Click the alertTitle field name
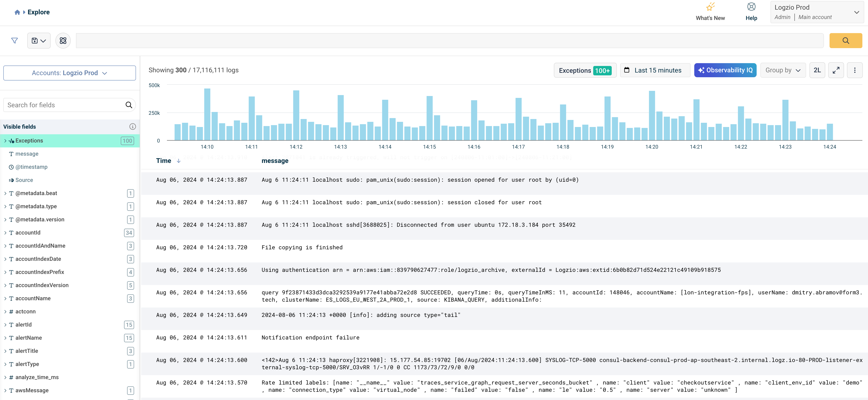 click(x=27, y=351)
